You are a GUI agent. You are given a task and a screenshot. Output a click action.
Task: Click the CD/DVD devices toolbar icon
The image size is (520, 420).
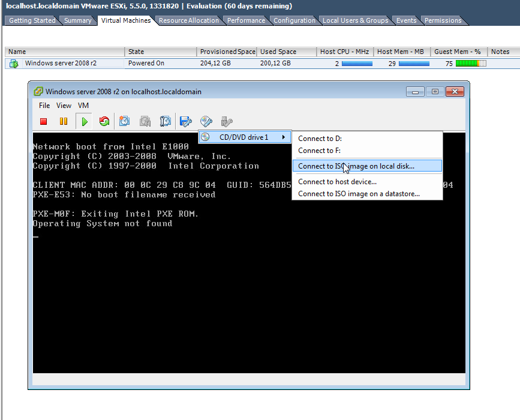(206, 121)
